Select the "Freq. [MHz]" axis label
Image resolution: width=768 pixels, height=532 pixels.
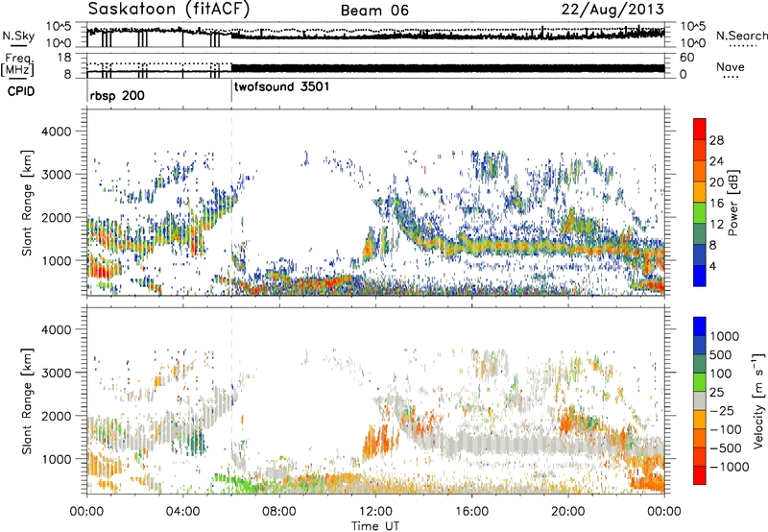click(18, 64)
